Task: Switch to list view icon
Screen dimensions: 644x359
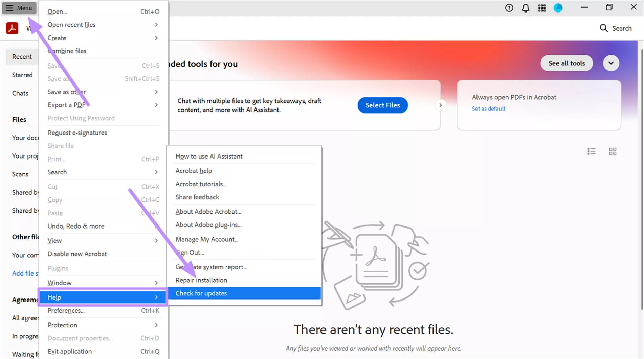Action: tap(591, 151)
